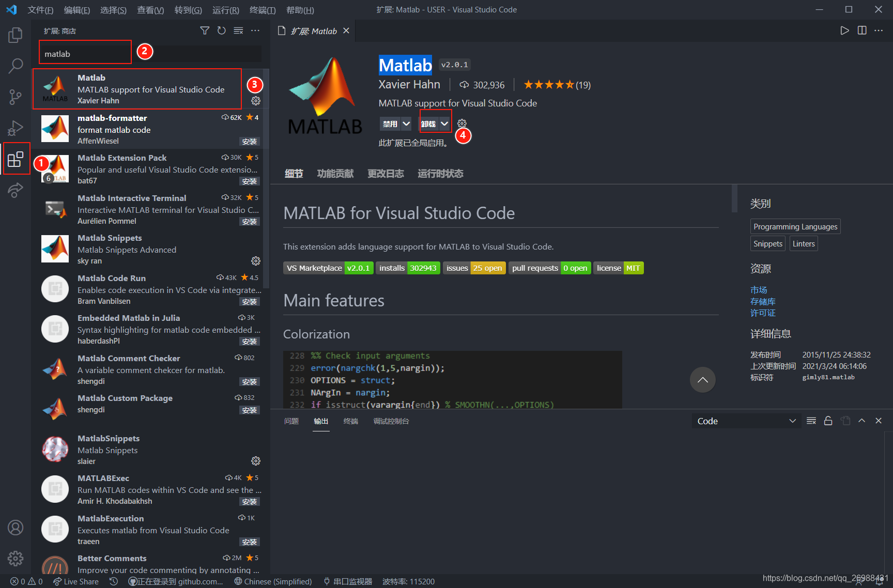Open the View menu

(x=150, y=10)
